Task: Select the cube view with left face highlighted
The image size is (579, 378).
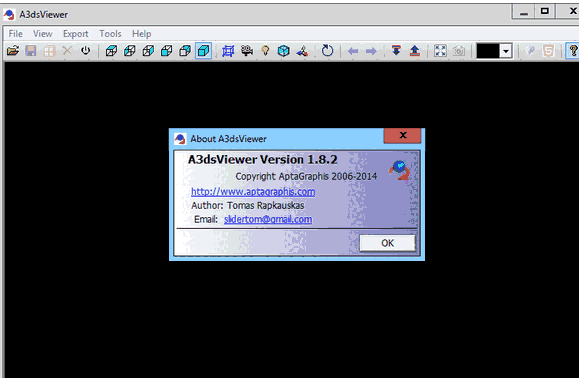Action: coord(130,51)
